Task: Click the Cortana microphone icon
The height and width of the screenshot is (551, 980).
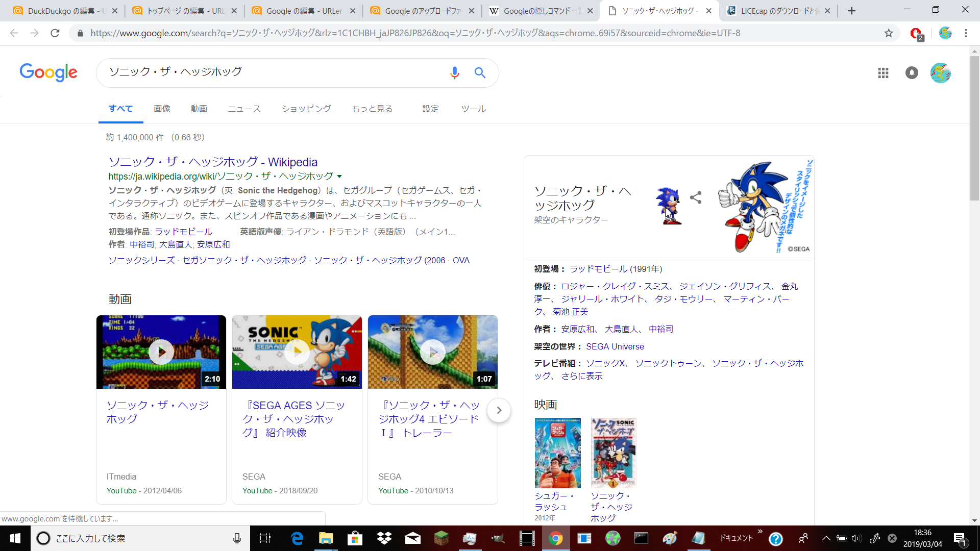Action: [x=237, y=538]
